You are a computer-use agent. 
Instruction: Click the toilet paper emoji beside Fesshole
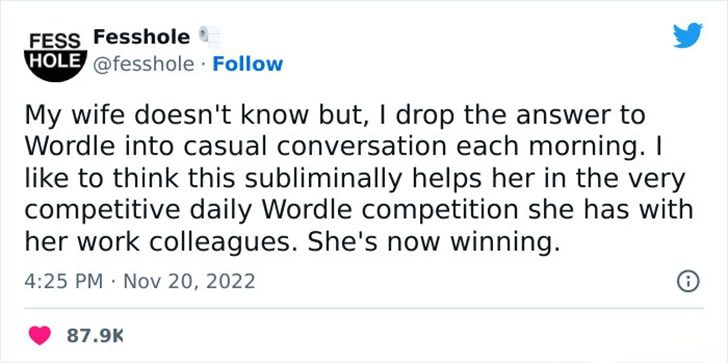[208, 37]
